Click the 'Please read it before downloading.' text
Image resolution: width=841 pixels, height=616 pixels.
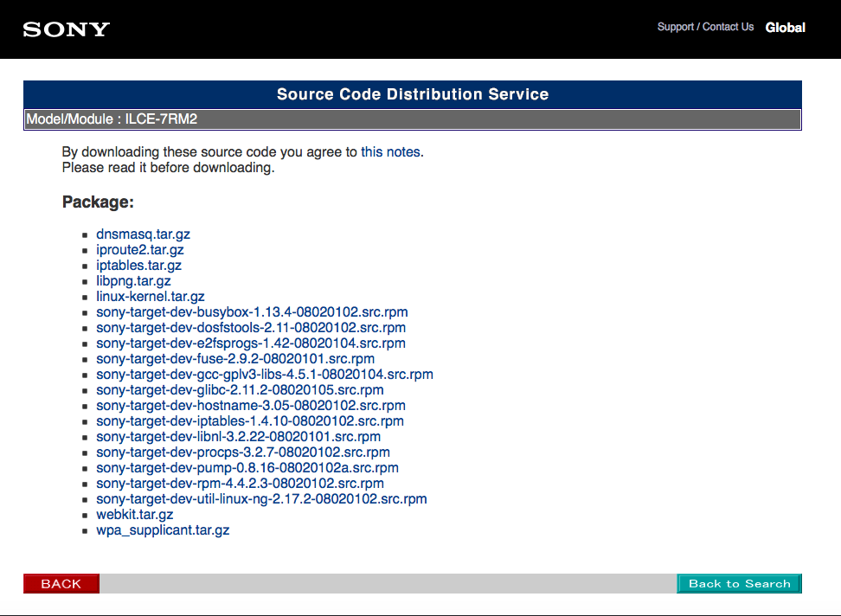(x=168, y=168)
